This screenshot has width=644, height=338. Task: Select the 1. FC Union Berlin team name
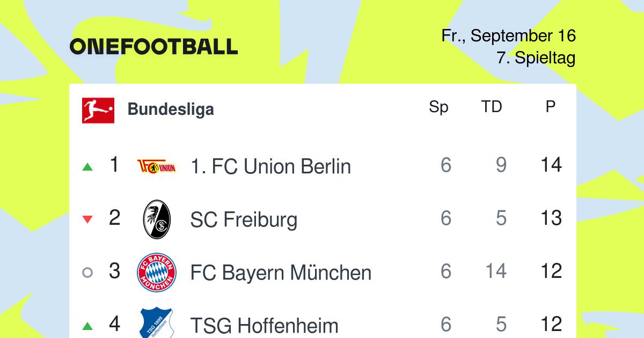[x=270, y=166]
